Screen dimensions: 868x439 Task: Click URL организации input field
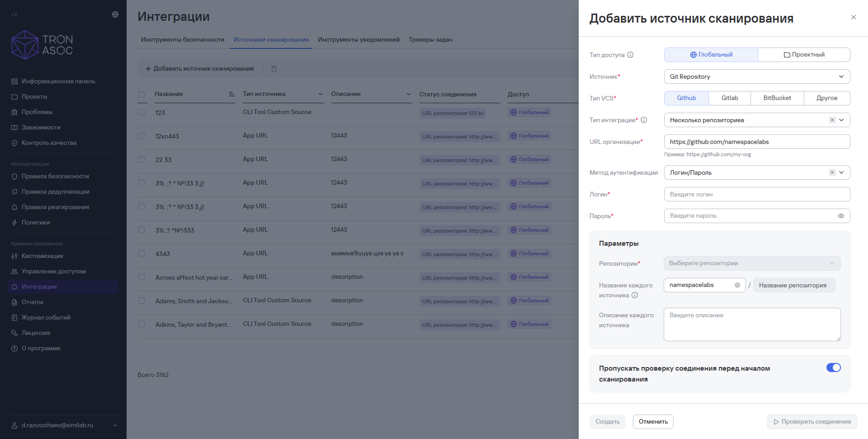[757, 142]
